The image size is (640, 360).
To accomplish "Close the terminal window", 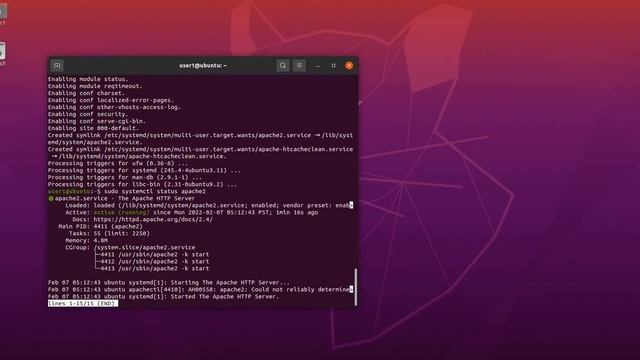I will pos(349,65).
